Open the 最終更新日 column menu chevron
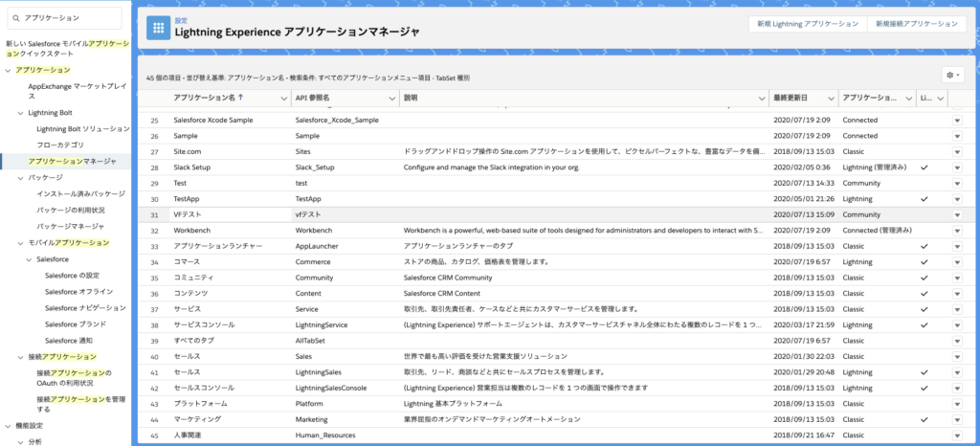The width and height of the screenshot is (980, 446). (831, 99)
